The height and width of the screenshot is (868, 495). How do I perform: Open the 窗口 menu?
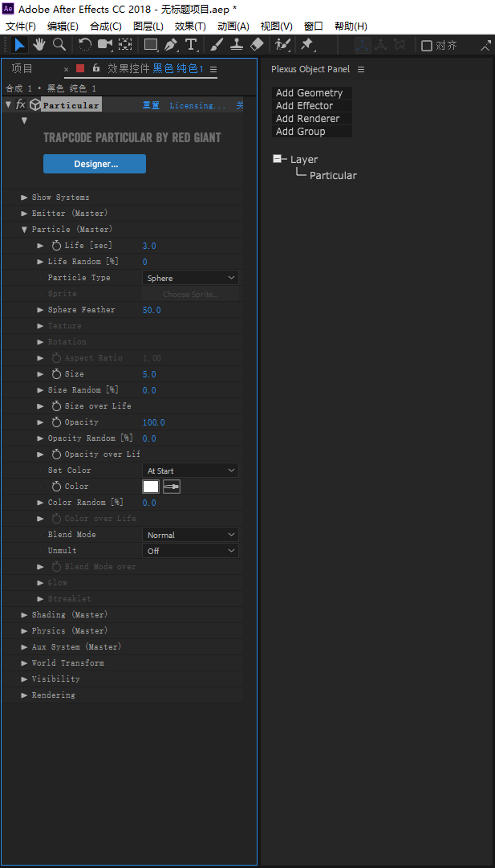[314, 26]
